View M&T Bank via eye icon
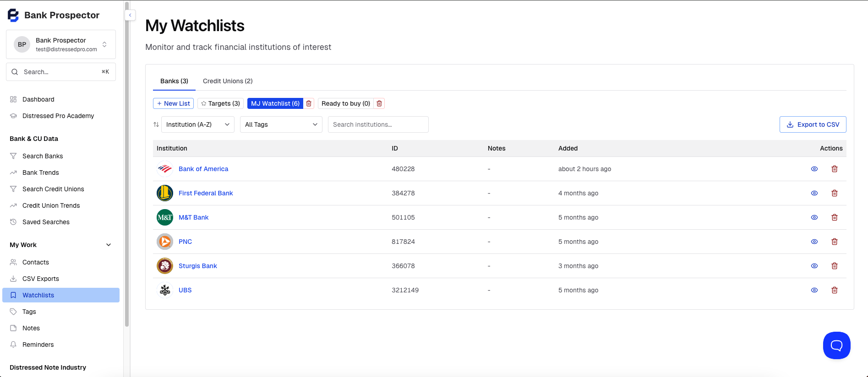The width and height of the screenshot is (868, 377). coord(814,217)
